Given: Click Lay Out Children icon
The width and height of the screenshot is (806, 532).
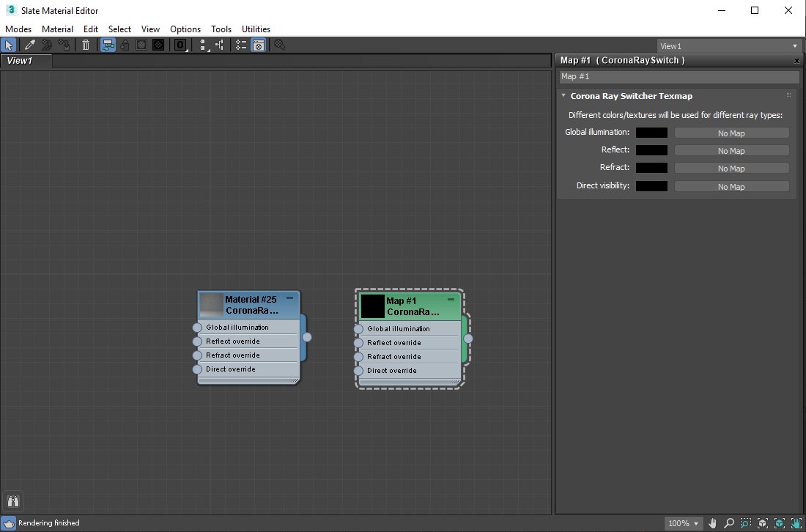Looking at the screenshot, I should [x=220, y=45].
